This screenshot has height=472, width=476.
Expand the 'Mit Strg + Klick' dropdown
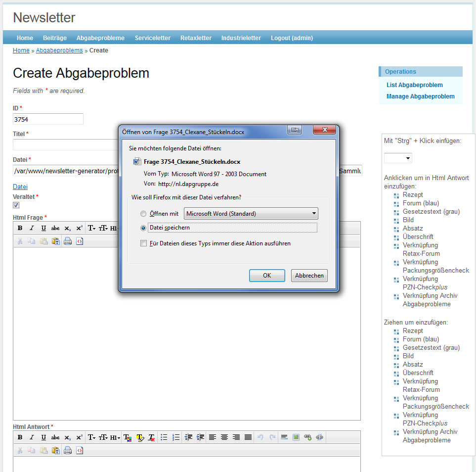[398, 158]
